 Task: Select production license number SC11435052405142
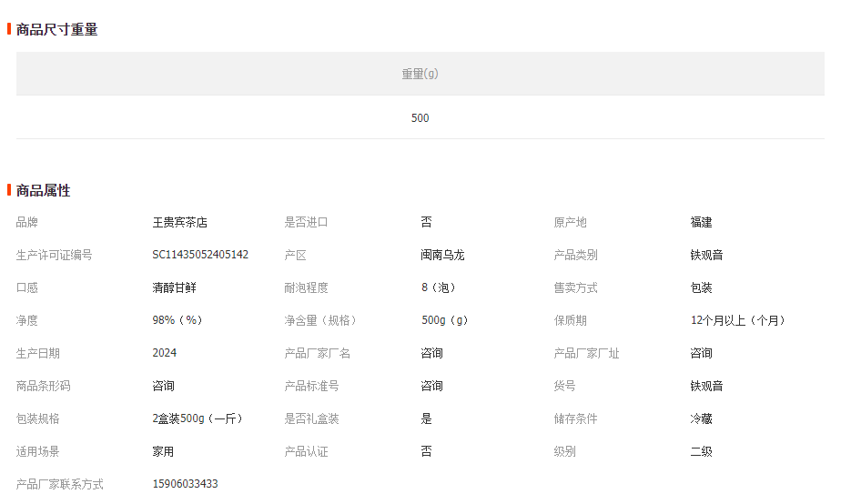200,255
